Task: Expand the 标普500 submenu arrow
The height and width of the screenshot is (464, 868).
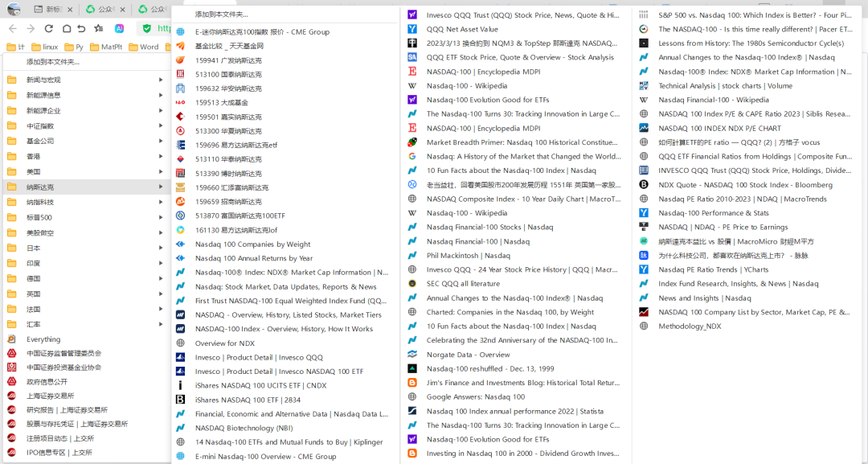Action: 161,218
